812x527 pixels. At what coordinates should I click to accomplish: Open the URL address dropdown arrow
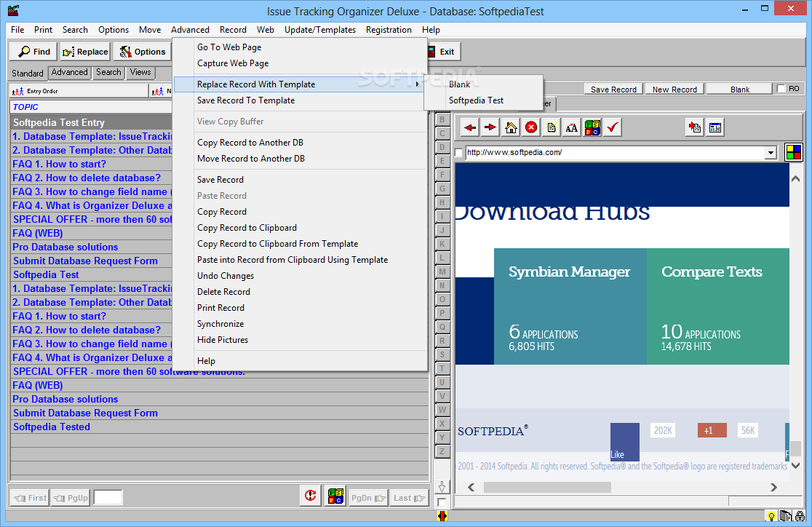pyautogui.click(x=771, y=152)
